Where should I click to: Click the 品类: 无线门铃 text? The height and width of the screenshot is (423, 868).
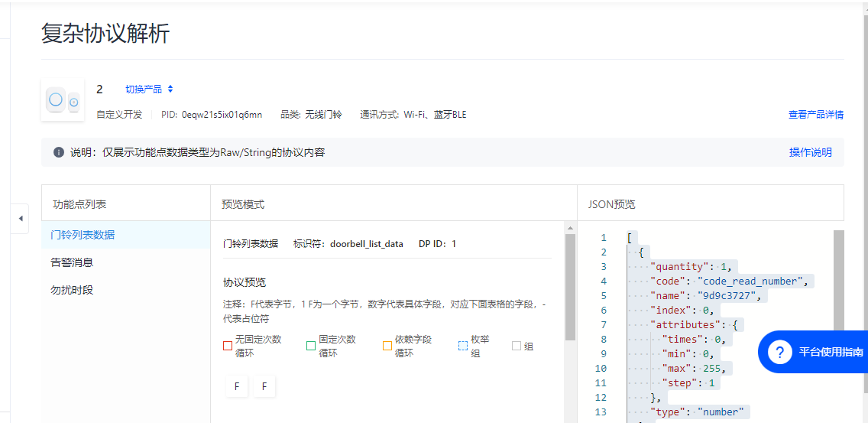click(311, 115)
